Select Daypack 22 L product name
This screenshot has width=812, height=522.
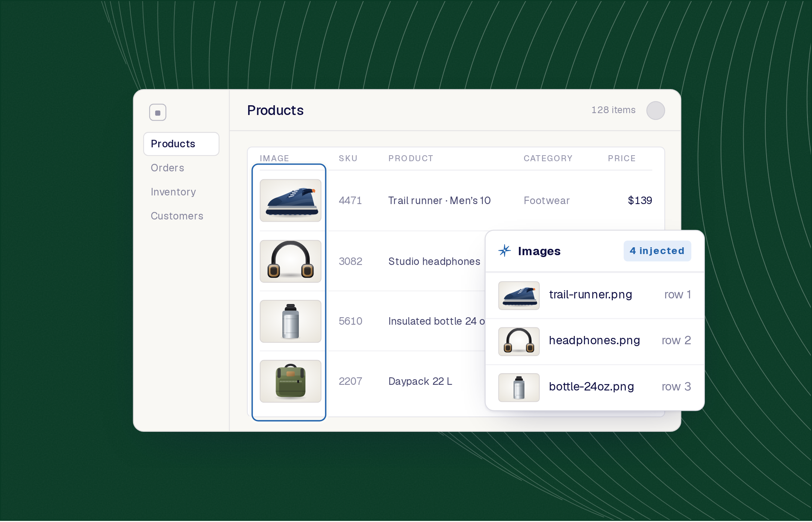pyautogui.click(x=420, y=381)
